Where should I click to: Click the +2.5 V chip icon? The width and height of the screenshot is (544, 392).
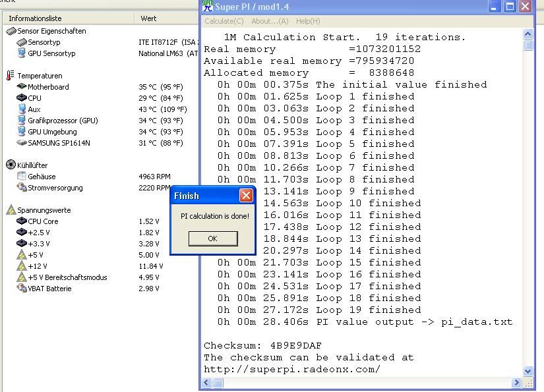22,232
